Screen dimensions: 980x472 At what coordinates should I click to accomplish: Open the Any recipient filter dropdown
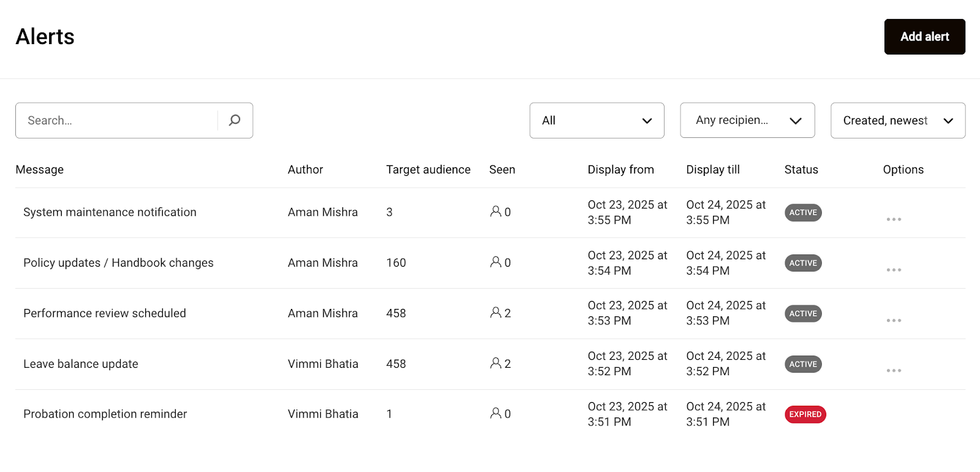[x=747, y=120]
